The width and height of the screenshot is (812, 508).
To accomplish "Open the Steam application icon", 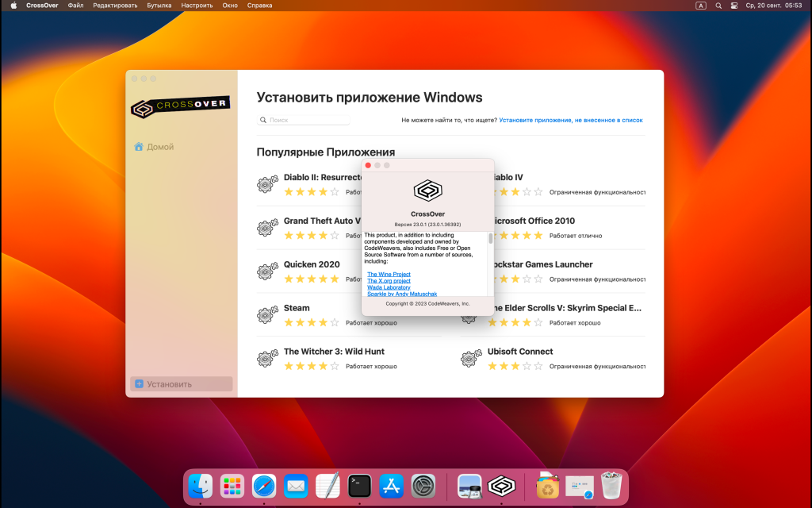I will 267,314.
